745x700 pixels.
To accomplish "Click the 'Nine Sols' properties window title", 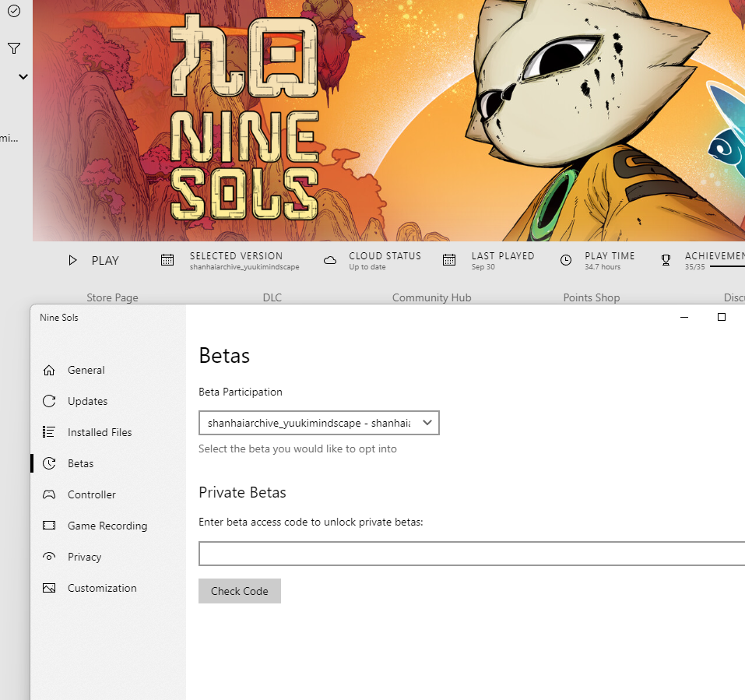I will 59,318.
